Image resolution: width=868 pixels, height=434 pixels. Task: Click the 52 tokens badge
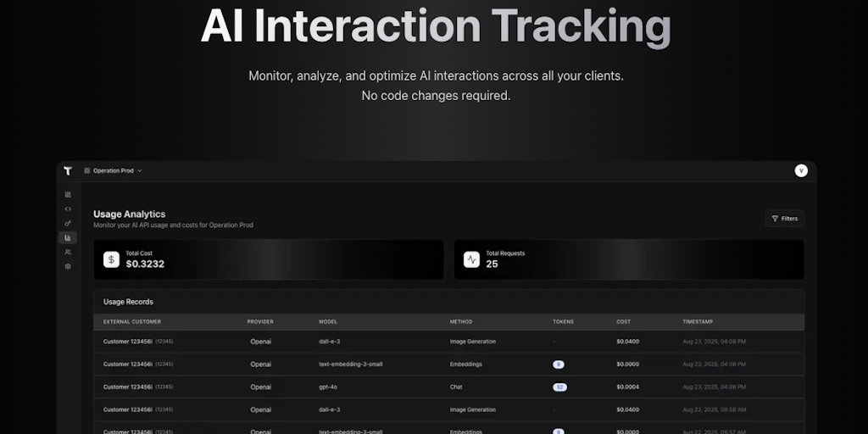[559, 387]
